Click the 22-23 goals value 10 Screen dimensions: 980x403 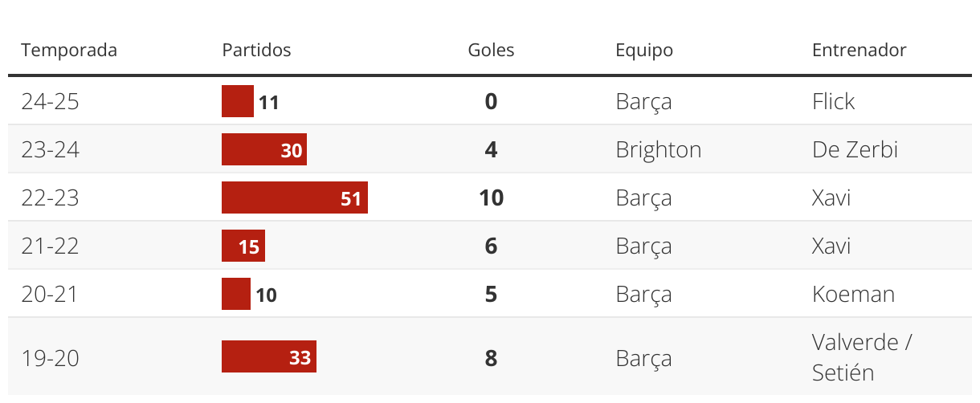coord(491,198)
